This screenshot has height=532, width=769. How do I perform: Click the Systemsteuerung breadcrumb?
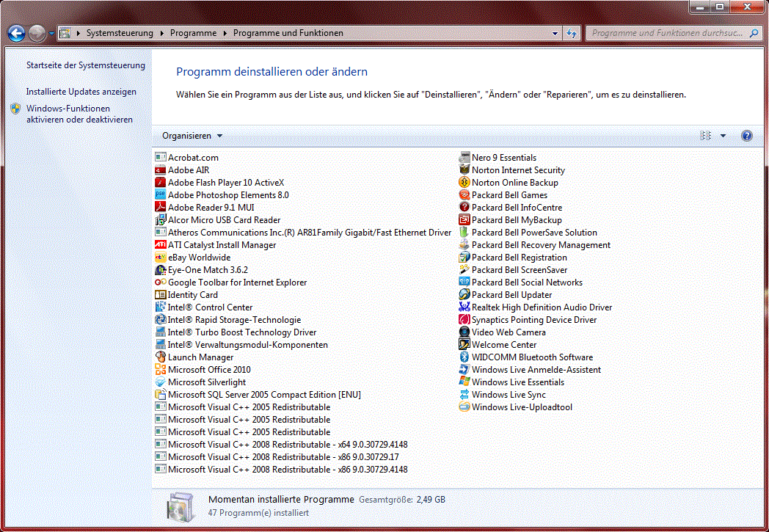click(120, 33)
